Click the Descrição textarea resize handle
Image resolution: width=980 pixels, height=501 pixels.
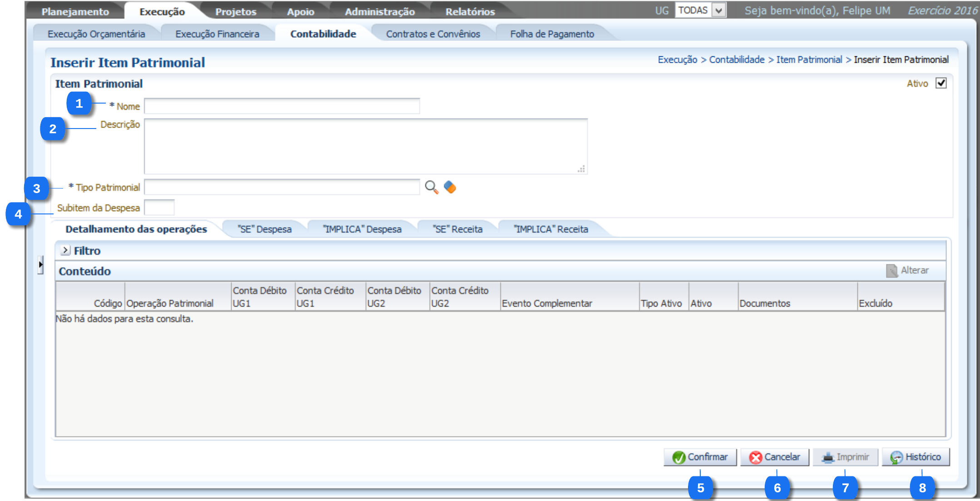click(581, 169)
